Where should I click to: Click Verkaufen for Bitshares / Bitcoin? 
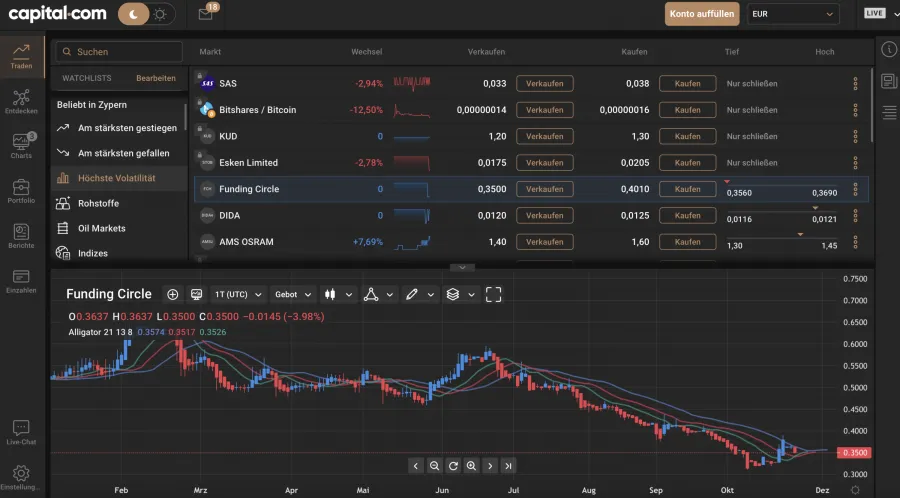(x=545, y=110)
